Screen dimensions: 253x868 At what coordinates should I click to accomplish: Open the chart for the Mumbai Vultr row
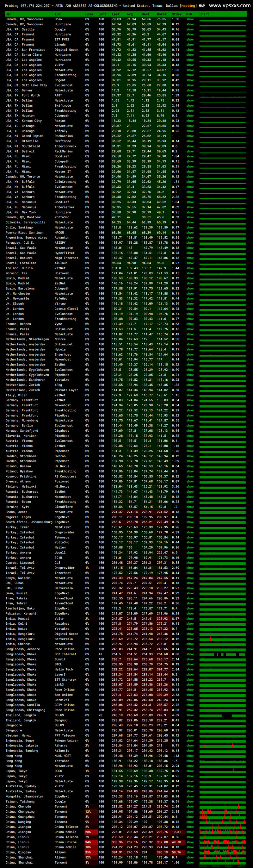[x=223, y=619]
